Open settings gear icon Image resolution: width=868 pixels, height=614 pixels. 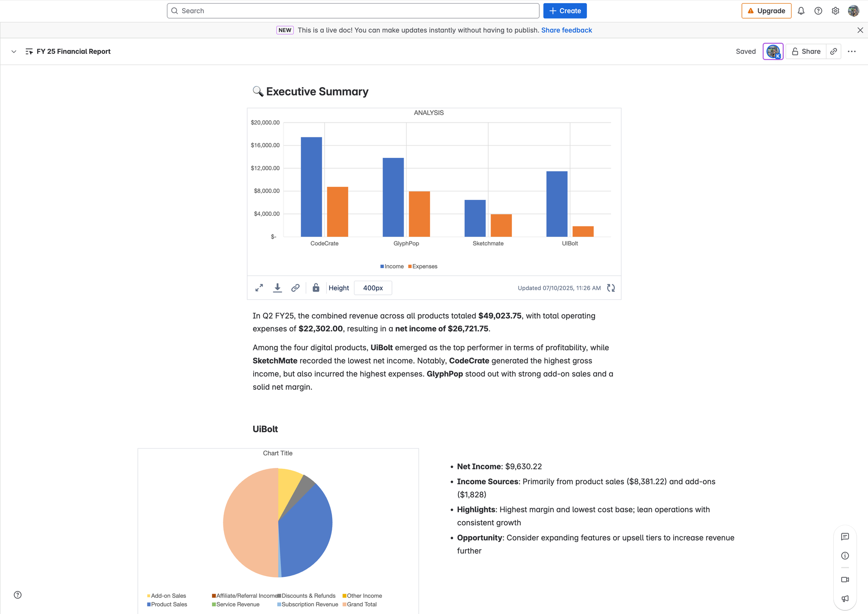pos(835,11)
